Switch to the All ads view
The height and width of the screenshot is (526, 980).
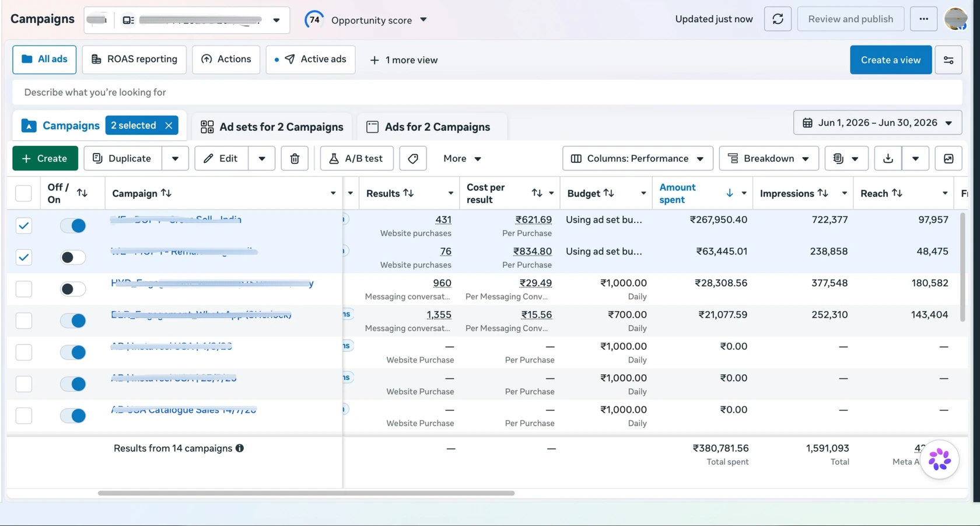pos(44,60)
